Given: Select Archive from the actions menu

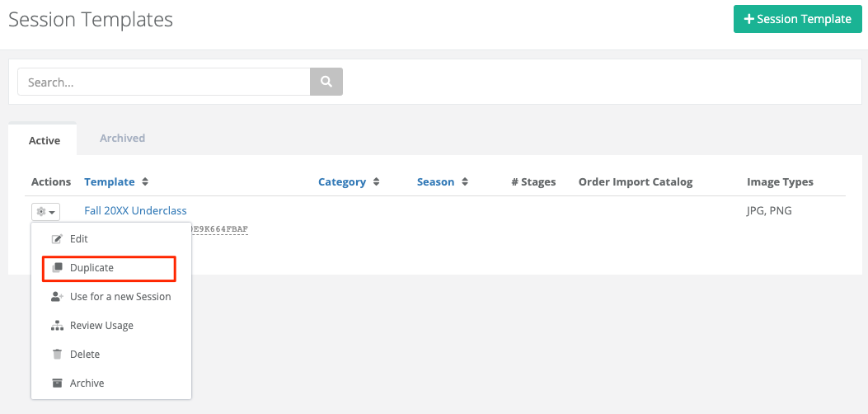Looking at the screenshot, I should click(111, 383).
